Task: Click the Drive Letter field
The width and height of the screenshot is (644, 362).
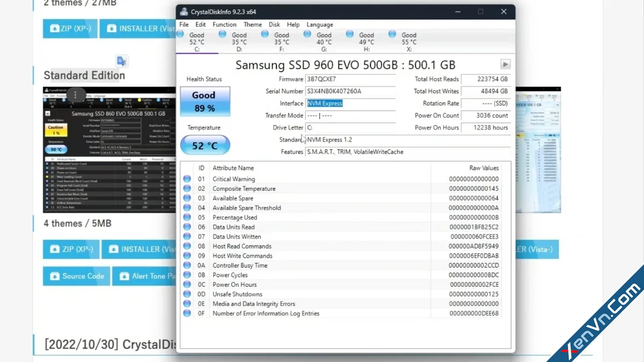Action: [x=350, y=128]
